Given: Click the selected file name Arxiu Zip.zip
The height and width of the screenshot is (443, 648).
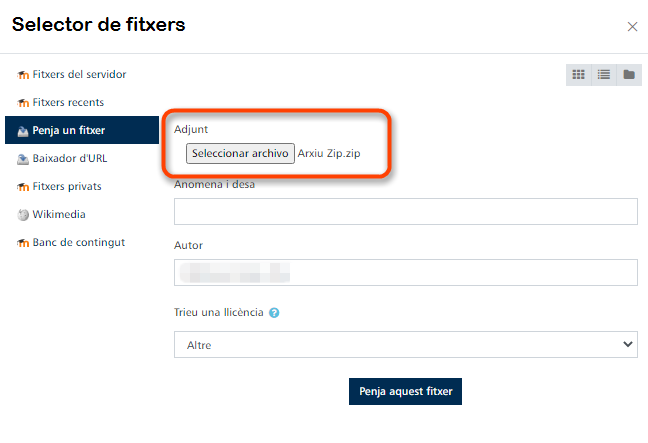Looking at the screenshot, I should 329,153.
